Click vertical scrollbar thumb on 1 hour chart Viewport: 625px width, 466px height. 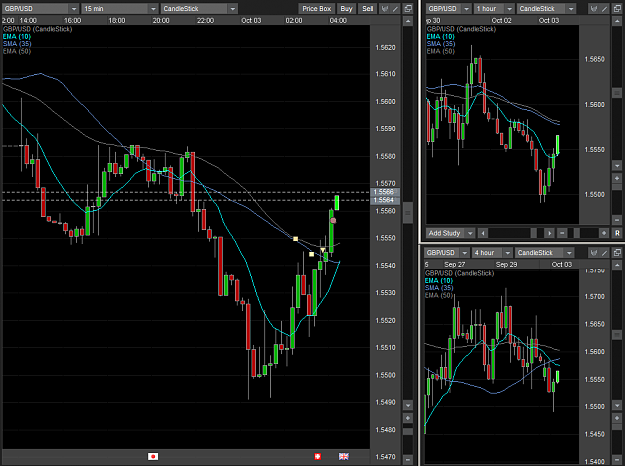617,93
